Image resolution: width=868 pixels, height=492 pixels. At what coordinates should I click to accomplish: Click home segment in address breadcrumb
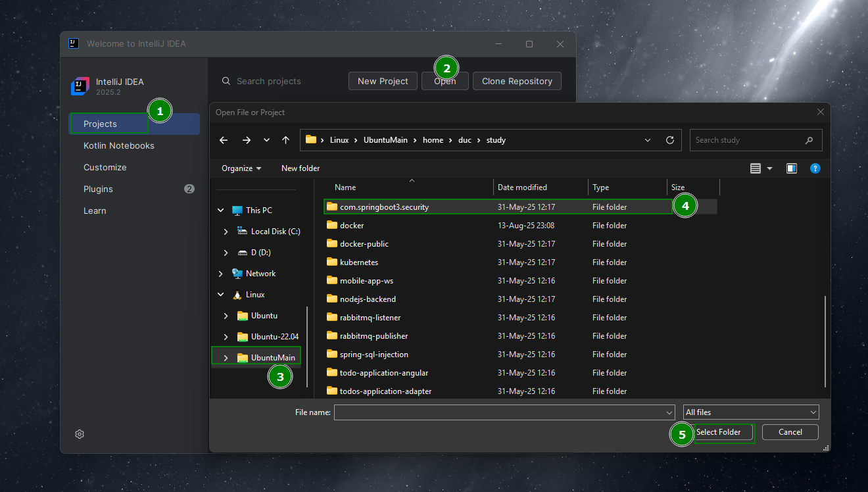(433, 140)
